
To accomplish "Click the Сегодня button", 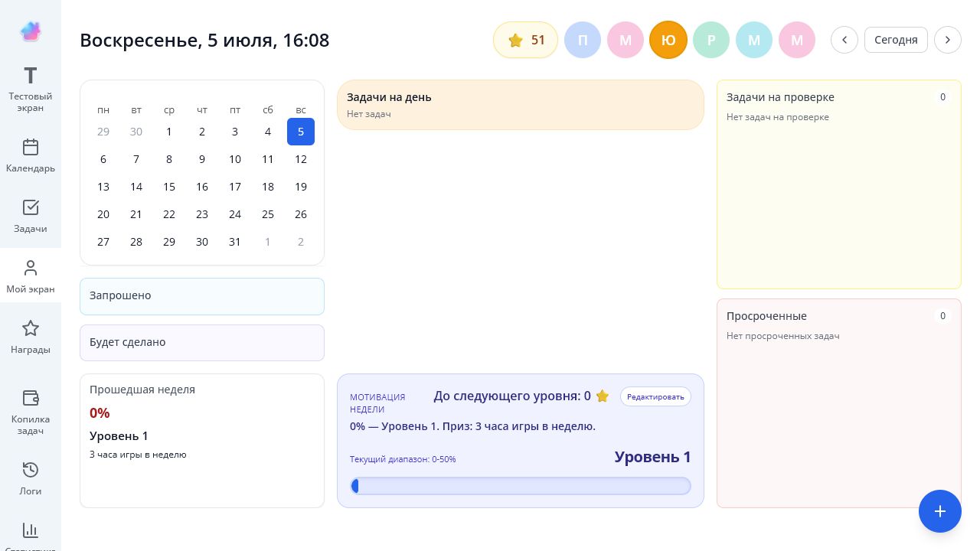I will 896,40.
